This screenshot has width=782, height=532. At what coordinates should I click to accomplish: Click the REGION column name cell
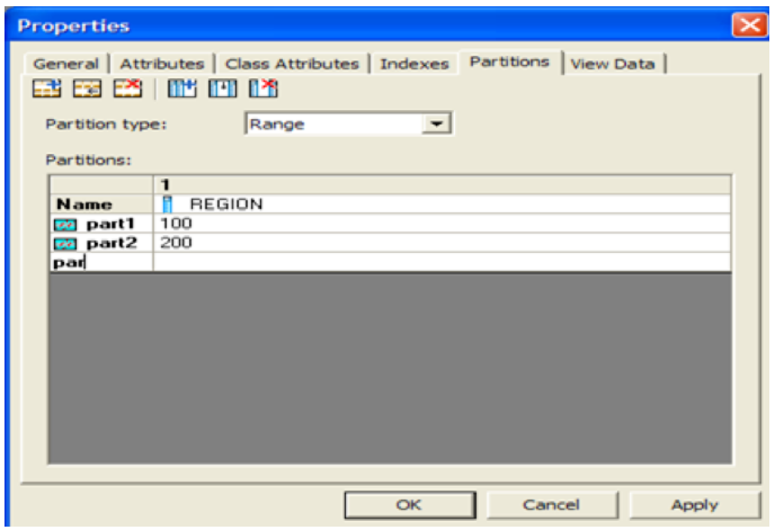[441, 204]
